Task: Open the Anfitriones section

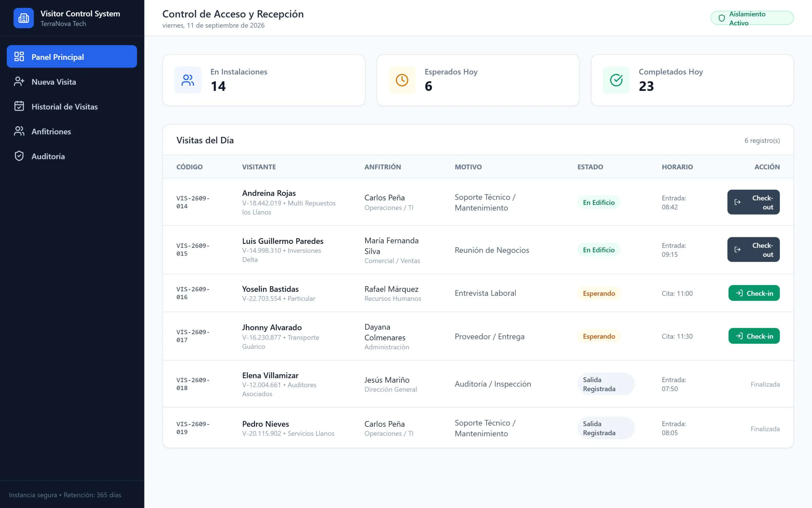Action: (72, 131)
